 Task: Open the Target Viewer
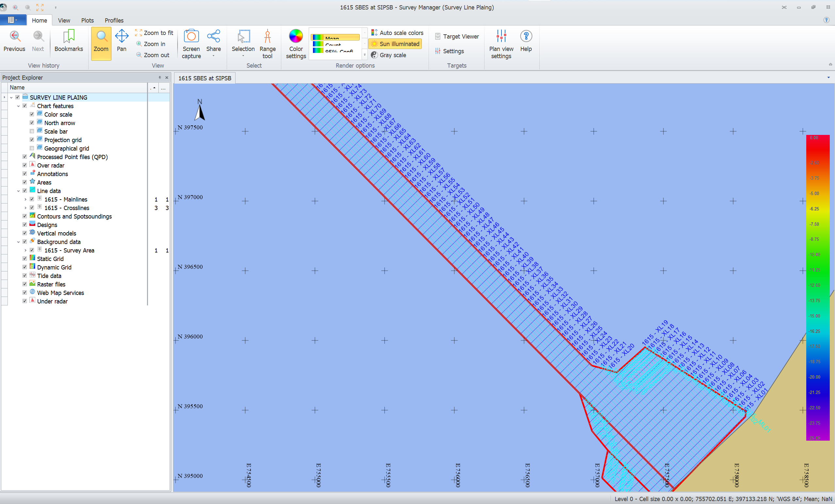[457, 36]
